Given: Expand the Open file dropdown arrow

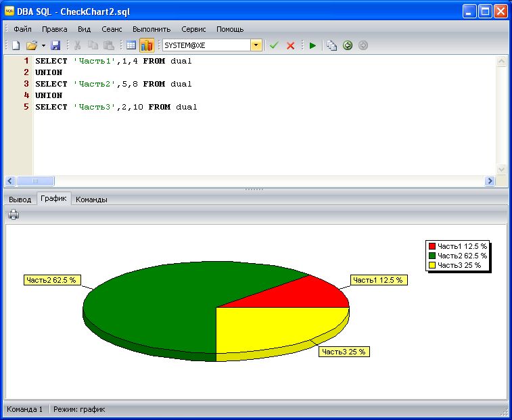Looking at the screenshot, I should [x=43, y=45].
